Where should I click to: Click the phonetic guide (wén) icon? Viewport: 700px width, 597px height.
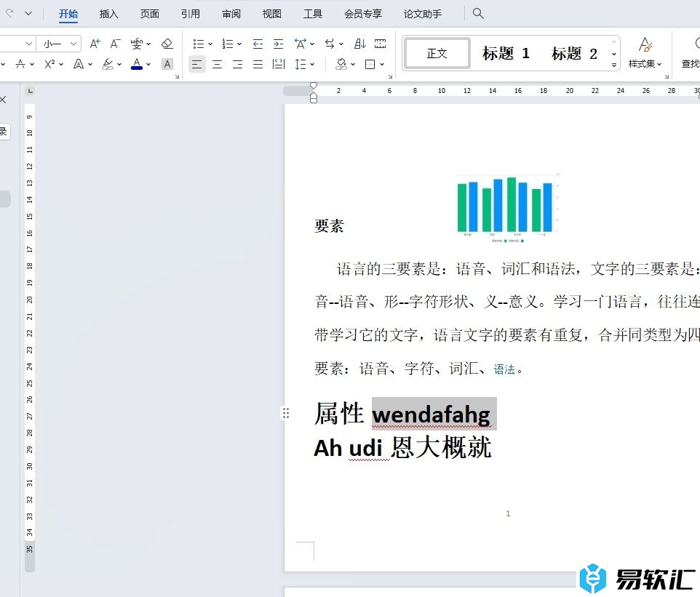[137, 44]
